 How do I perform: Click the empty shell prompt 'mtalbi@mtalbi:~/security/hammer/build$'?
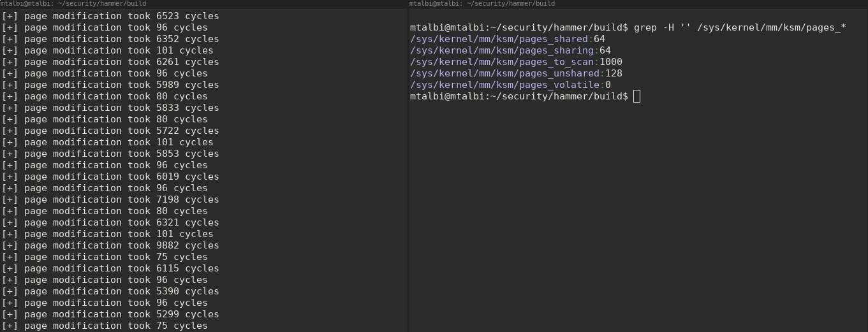519,96
